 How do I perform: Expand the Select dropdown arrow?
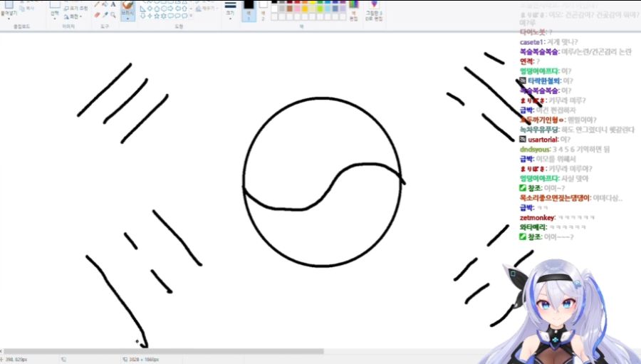coord(55,19)
